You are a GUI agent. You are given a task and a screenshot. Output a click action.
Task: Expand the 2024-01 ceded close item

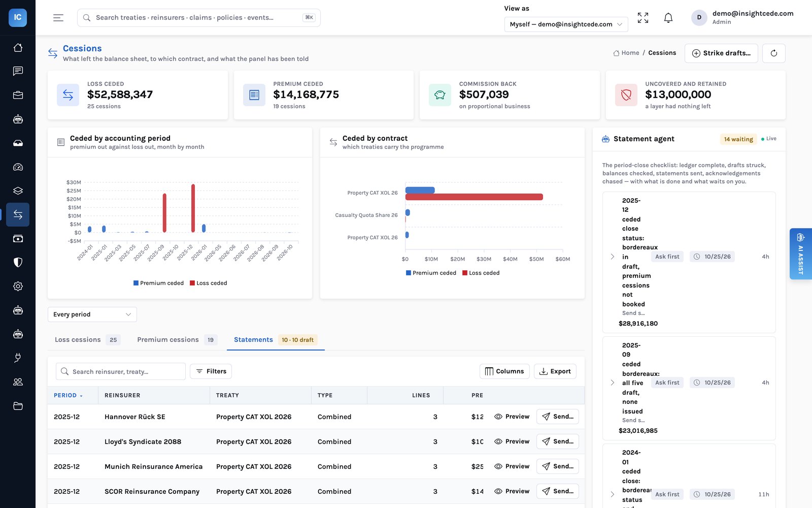pyautogui.click(x=612, y=494)
